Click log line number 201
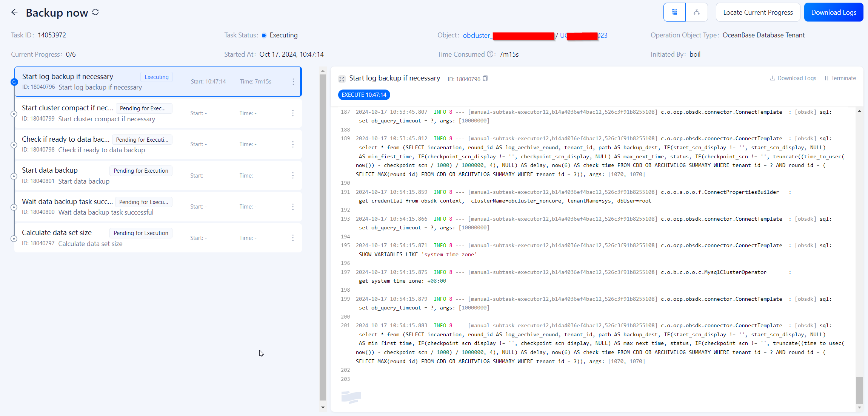This screenshot has height=416, width=868. [345, 326]
